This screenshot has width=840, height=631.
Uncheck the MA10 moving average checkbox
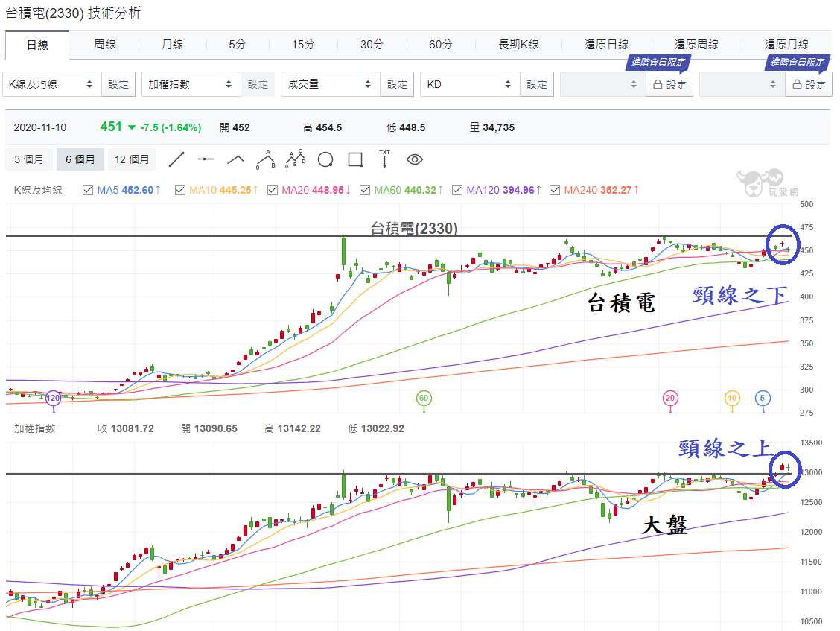click(x=180, y=190)
